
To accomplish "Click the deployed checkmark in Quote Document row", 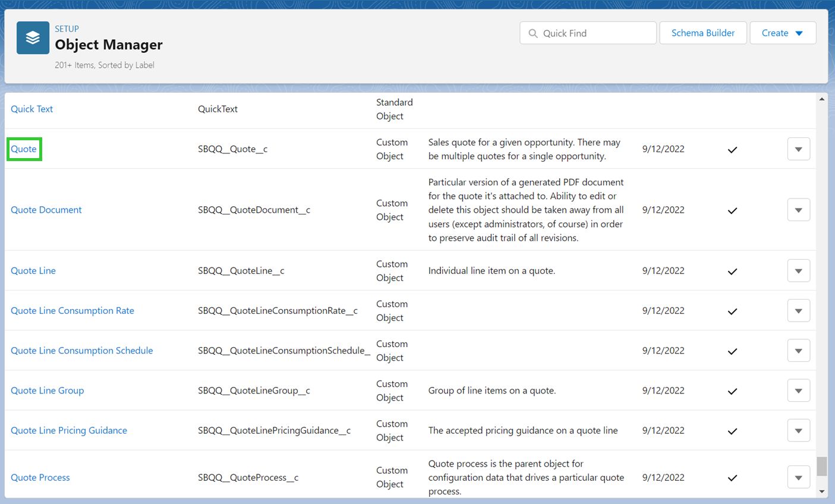I will tap(732, 210).
